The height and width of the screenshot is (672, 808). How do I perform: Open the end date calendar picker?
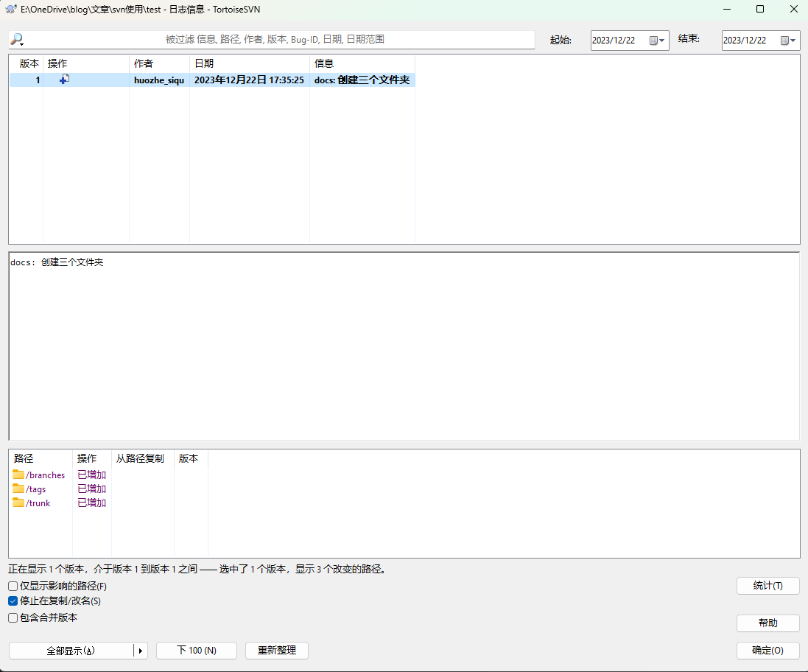[788, 41]
